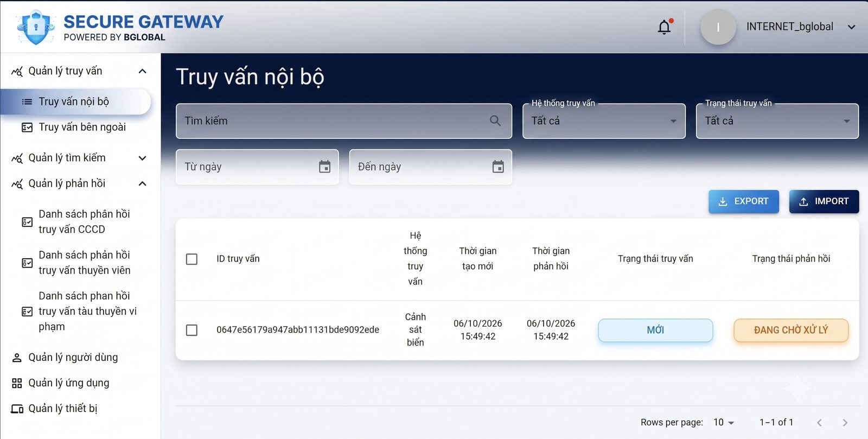This screenshot has height=439, width=868.
Task: Open the INTERNET_bglobal account menu arrow
Action: point(851,27)
